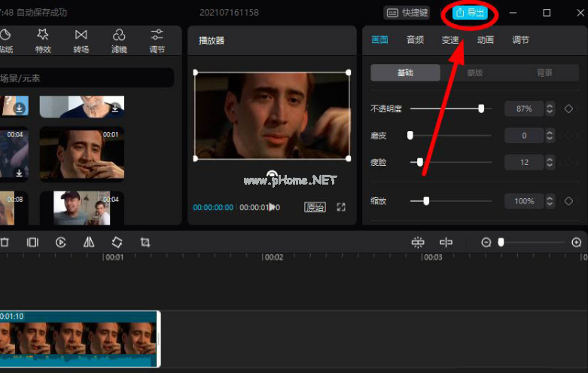Image resolution: width=588 pixels, height=373 pixels.
Task: Add keyframe for 不透明度 opacity
Action: tap(568, 109)
